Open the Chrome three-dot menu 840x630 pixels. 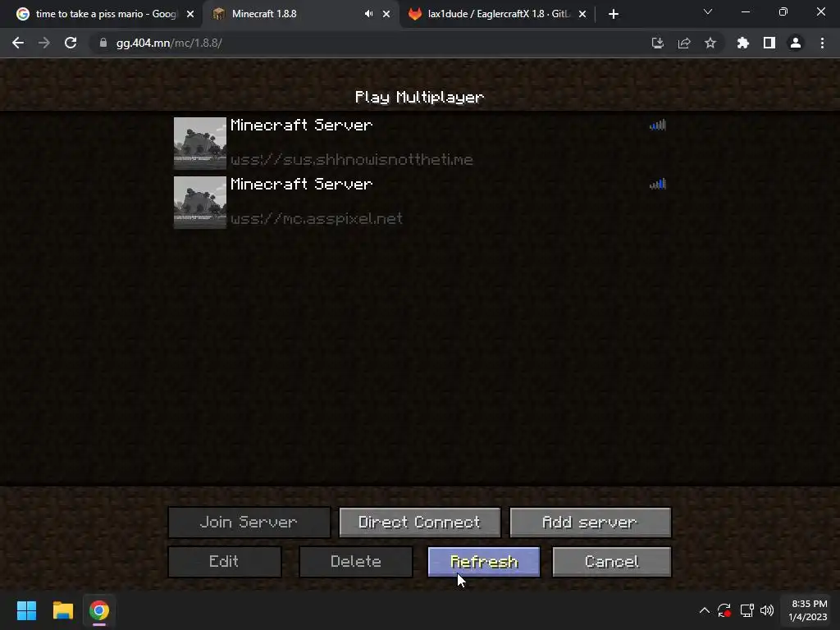tap(822, 43)
